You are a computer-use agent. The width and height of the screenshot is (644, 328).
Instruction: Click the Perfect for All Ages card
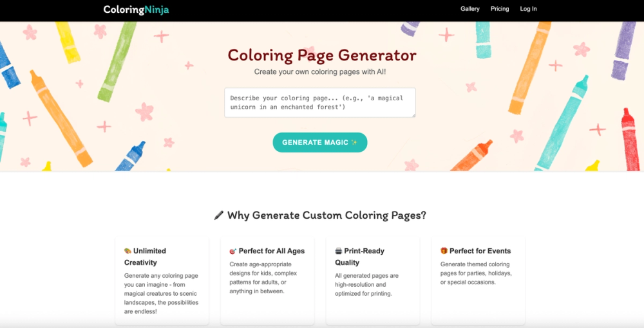(267, 280)
